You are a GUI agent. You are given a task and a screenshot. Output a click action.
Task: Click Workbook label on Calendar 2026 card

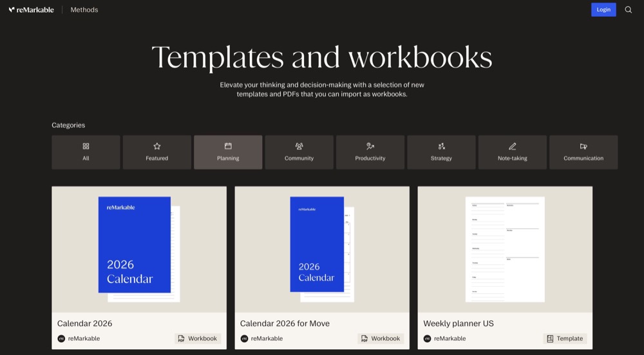[x=202, y=339]
